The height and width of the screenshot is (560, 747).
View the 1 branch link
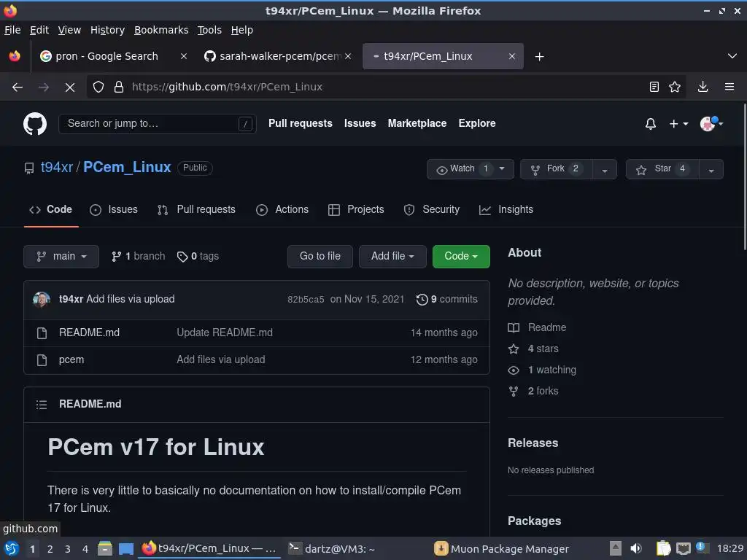point(138,256)
